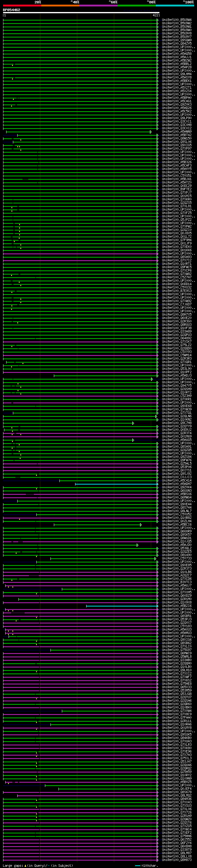The height and width of the screenshot is (868, 197).
Task: Select the UniRef100_C5Z3H9 entry
Action: (177, 396)
